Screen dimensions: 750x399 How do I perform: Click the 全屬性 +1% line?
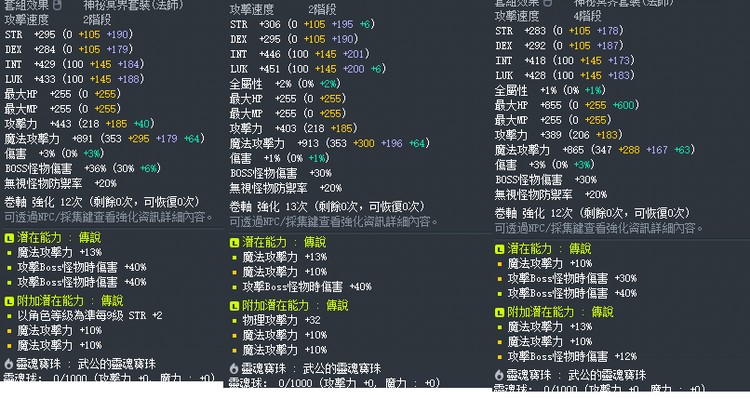(550, 90)
